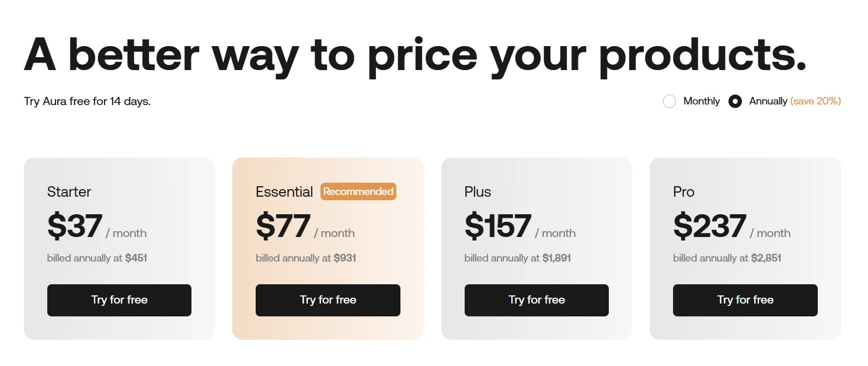868x366 pixels.
Task: Click the main pricing headline
Action: point(416,54)
